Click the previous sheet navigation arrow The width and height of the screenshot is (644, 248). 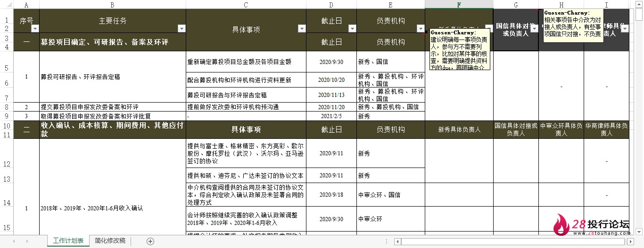14,241
